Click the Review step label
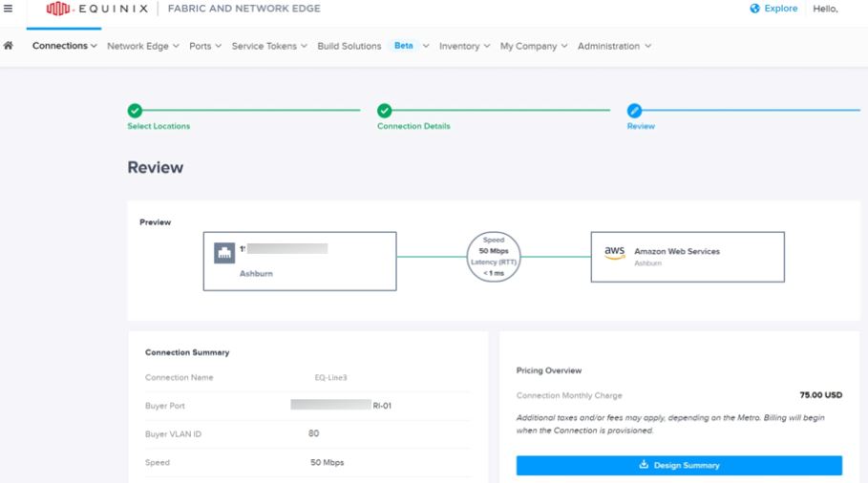Image resolution: width=868 pixels, height=483 pixels. [x=641, y=126]
